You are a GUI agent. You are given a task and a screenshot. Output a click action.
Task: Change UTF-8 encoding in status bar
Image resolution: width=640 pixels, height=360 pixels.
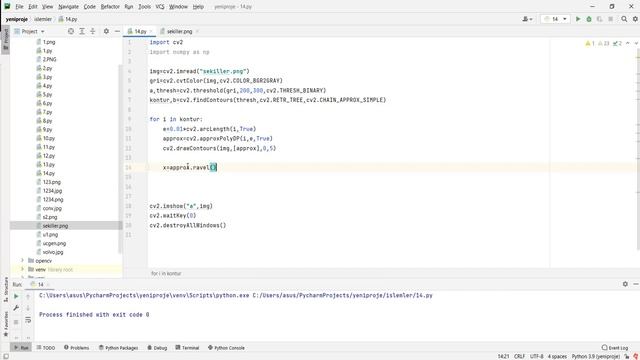[x=536, y=356]
